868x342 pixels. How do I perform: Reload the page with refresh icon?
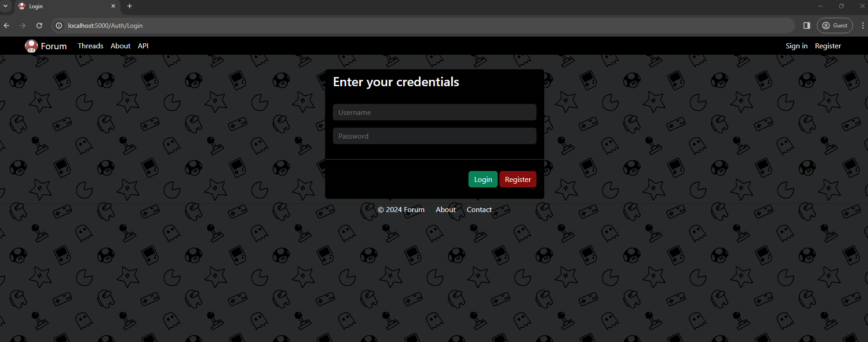click(x=39, y=26)
